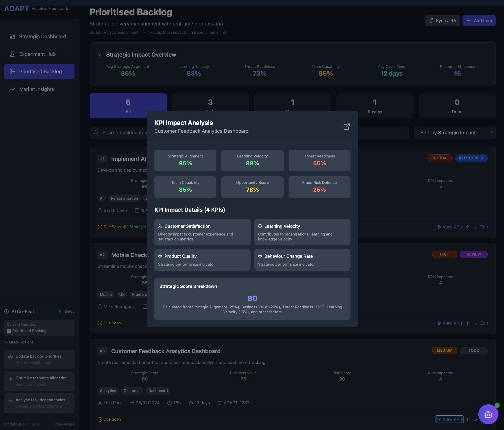This screenshot has height=430, width=504.
Task: Click the up arrow on backlog item #3
Action: pos(467,419)
